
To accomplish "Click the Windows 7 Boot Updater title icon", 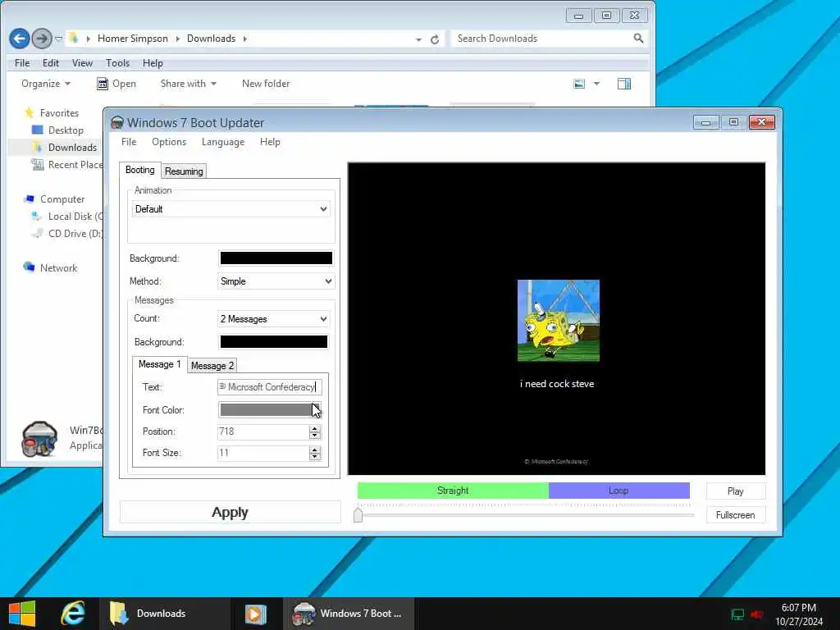I will [116, 123].
